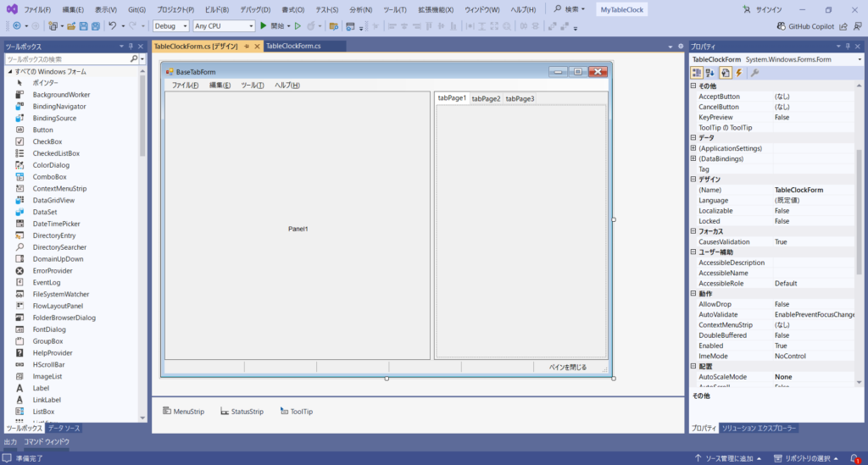Select the DateTimePicker control in Toolbox
Screen dimensions: 868x465
click(55, 224)
